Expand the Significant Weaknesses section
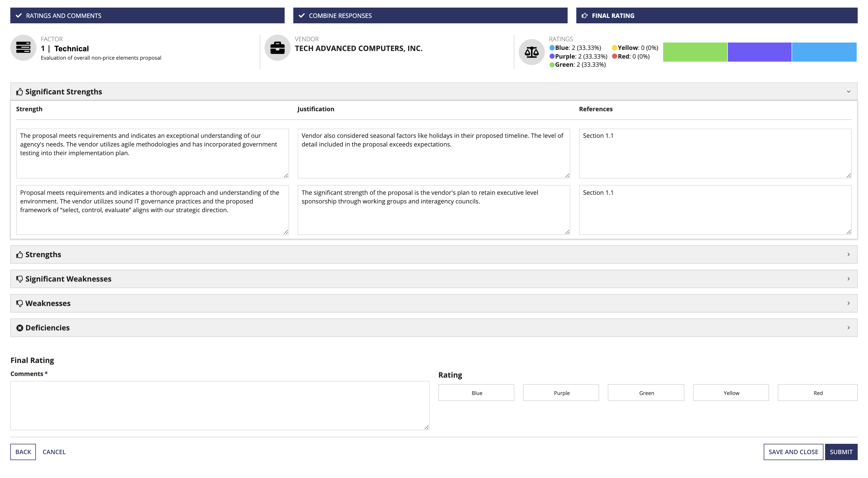The image size is (868, 478). 433,278
